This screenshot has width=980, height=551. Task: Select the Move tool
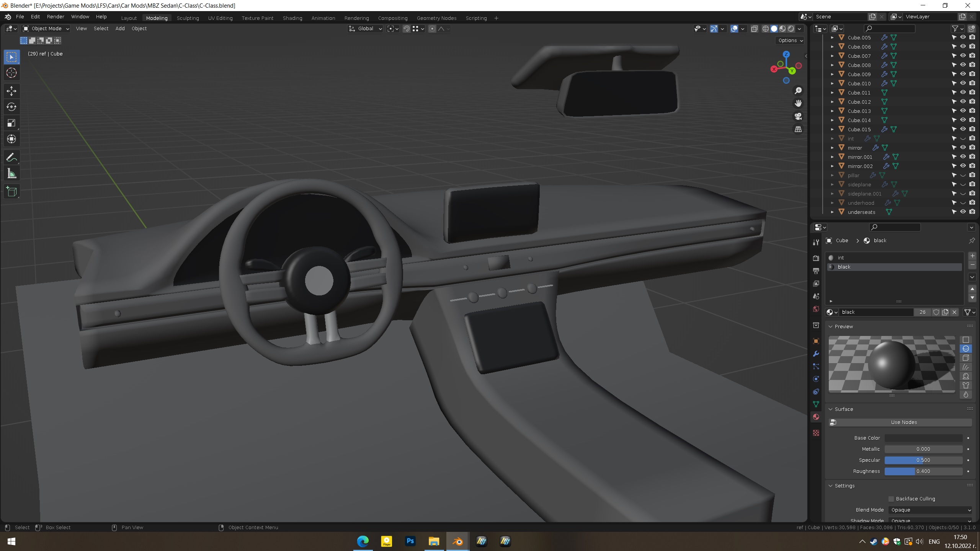click(11, 91)
